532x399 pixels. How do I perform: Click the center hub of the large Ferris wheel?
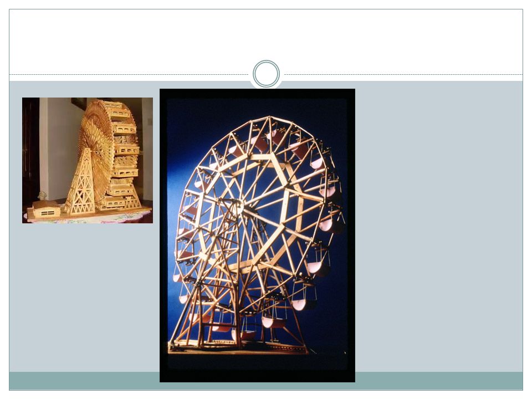point(239,207)
